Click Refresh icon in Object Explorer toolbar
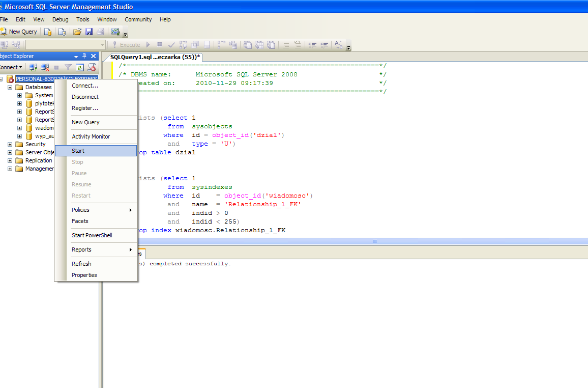This screenshot has width=588, height=388. (79, 68)
